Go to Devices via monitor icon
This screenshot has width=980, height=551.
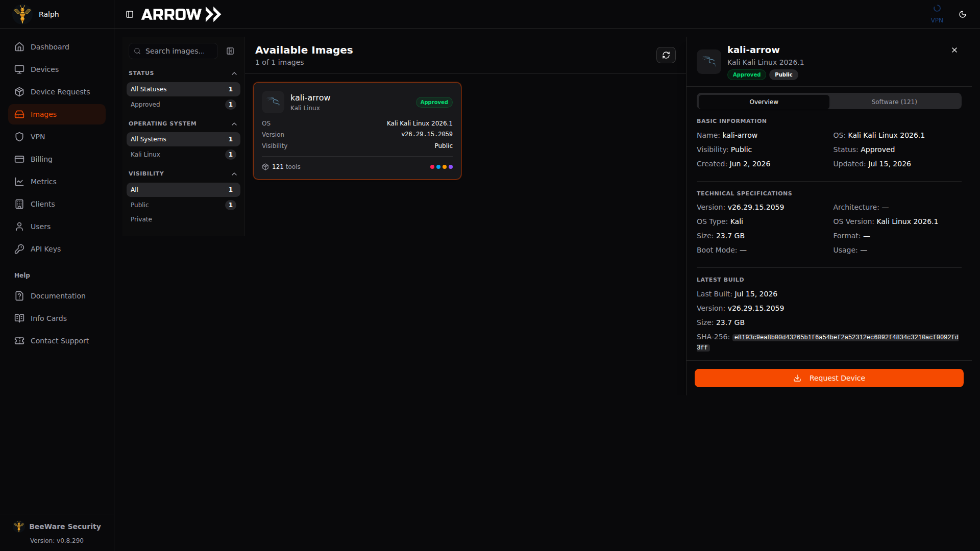(19, 69)
